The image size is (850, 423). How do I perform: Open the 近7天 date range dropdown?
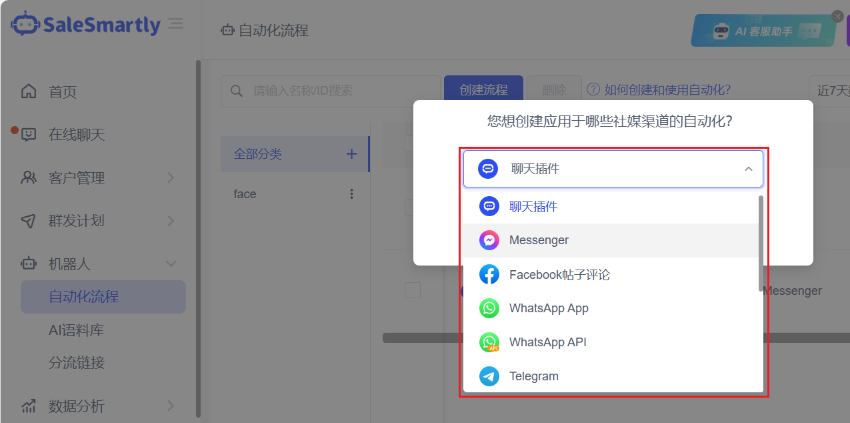tap(829, 91)
